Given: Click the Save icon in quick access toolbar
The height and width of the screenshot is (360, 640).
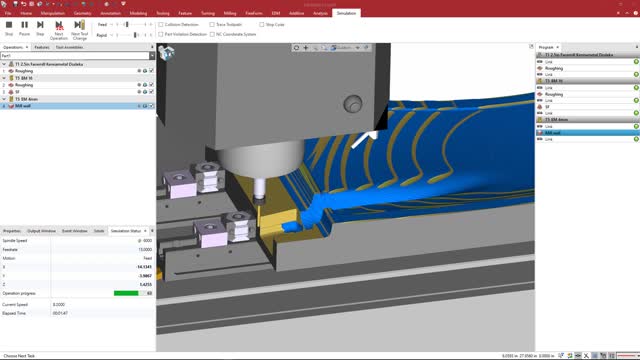Looking at the screenshot, I should click(x=15, y=4).
